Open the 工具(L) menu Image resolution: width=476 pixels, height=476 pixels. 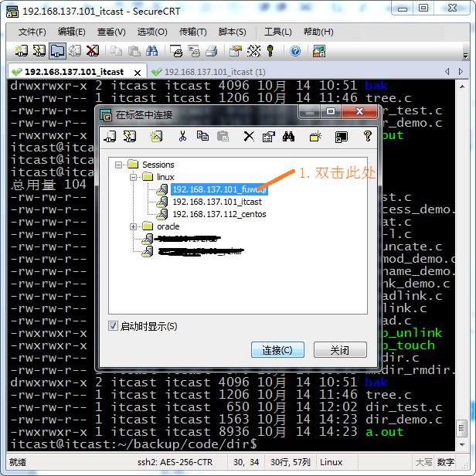[278, 32]
